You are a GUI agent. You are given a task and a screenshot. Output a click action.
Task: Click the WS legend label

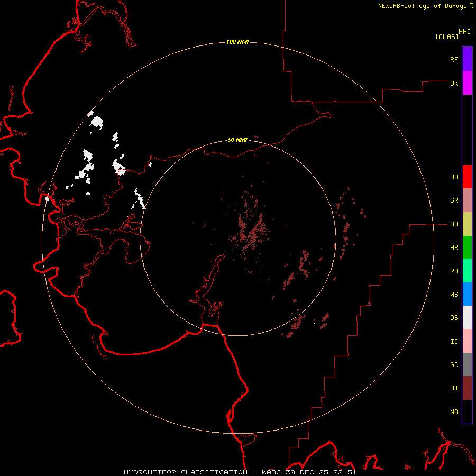pyautogui.click(x=454, y=295)
